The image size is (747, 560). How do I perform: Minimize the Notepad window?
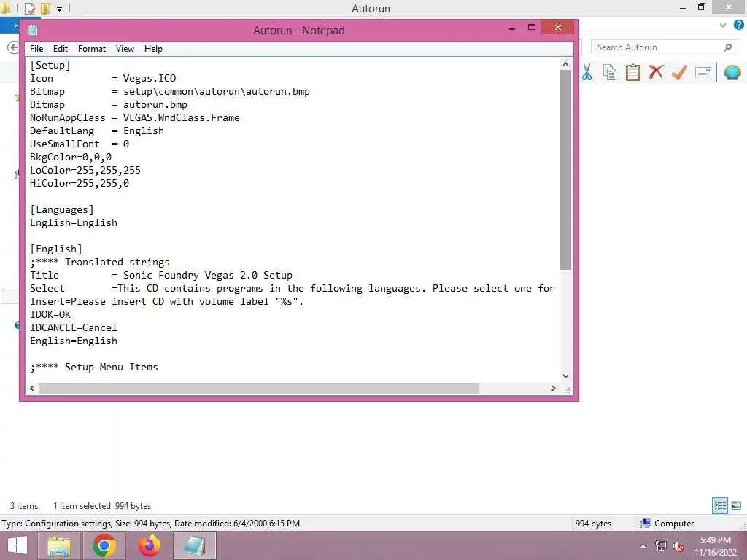tap(512, 28)
